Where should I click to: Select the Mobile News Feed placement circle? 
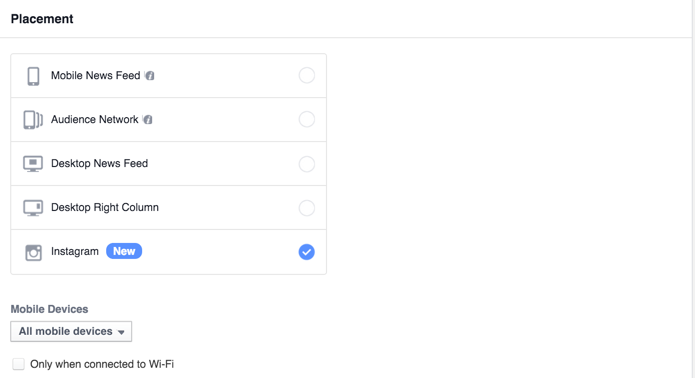[x=307, y=75]
